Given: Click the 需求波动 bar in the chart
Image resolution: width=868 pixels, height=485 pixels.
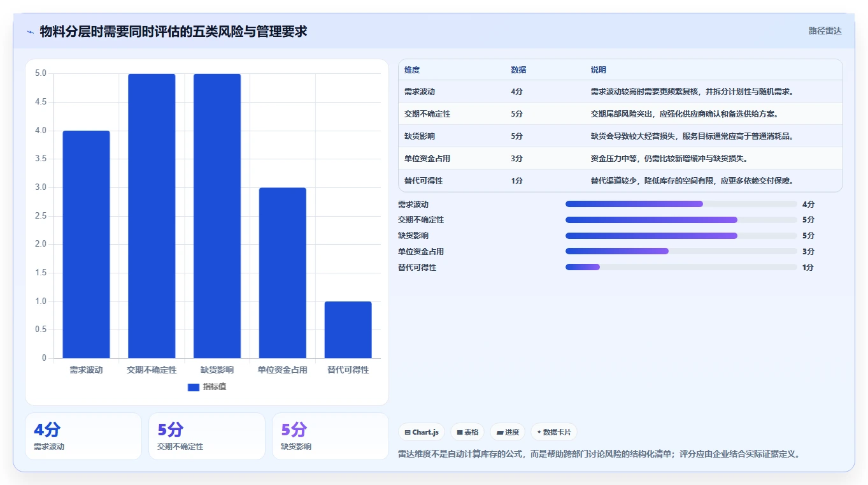Looking at the screenshot, I should tap(86, 245).
